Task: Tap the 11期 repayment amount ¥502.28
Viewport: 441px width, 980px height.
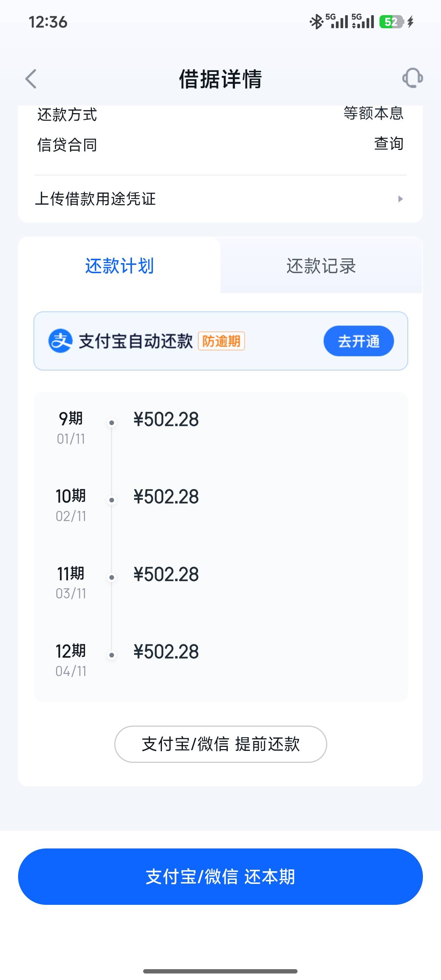Action: click(166, 574)
